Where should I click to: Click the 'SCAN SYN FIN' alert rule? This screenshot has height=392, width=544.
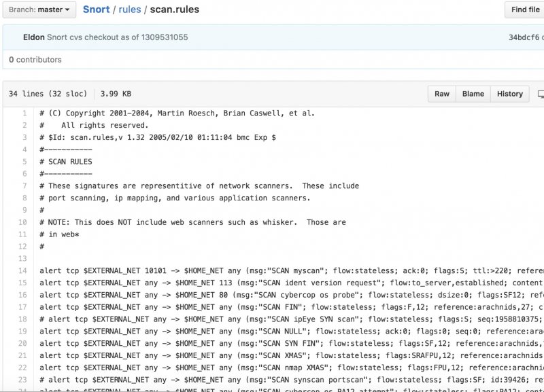pos(292,344)
